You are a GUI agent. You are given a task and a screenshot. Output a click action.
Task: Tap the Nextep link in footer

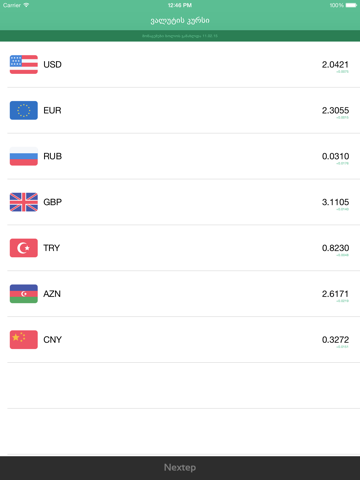pyautogui.click(x=180, y=467)
